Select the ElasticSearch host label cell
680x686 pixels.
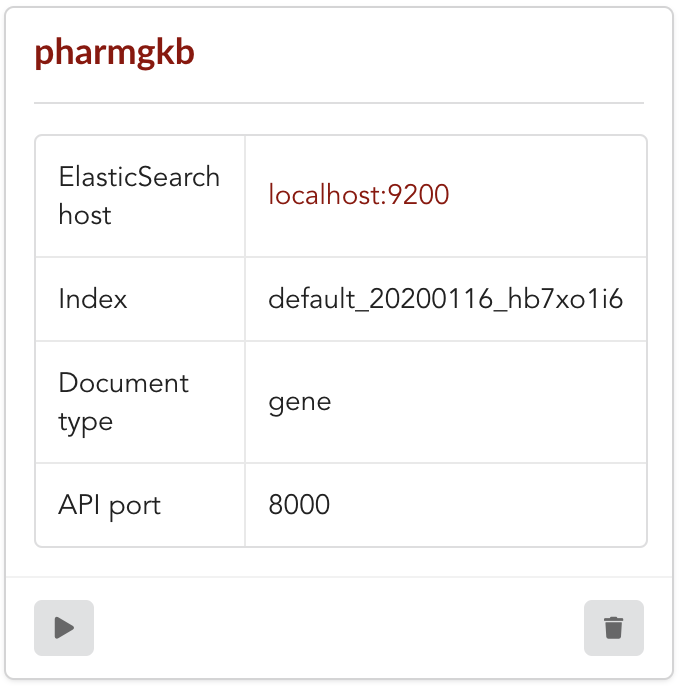coord(140,196)
